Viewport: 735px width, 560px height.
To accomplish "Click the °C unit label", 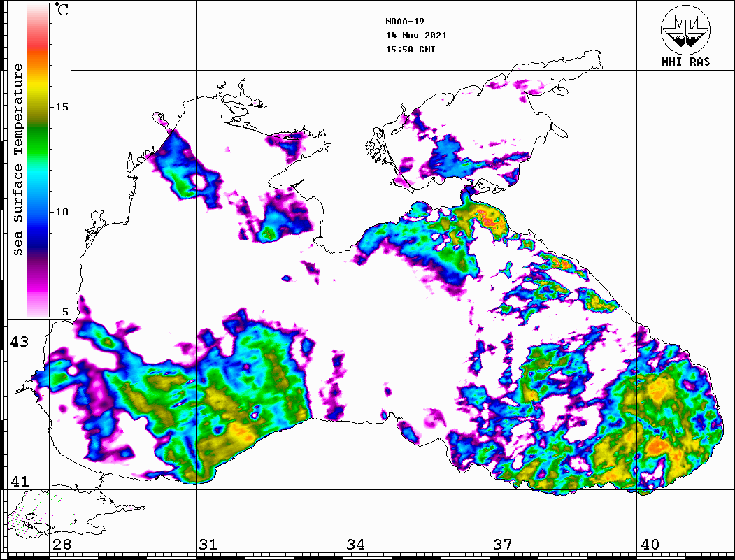I will pyautogui.click(x=62, y=9).
